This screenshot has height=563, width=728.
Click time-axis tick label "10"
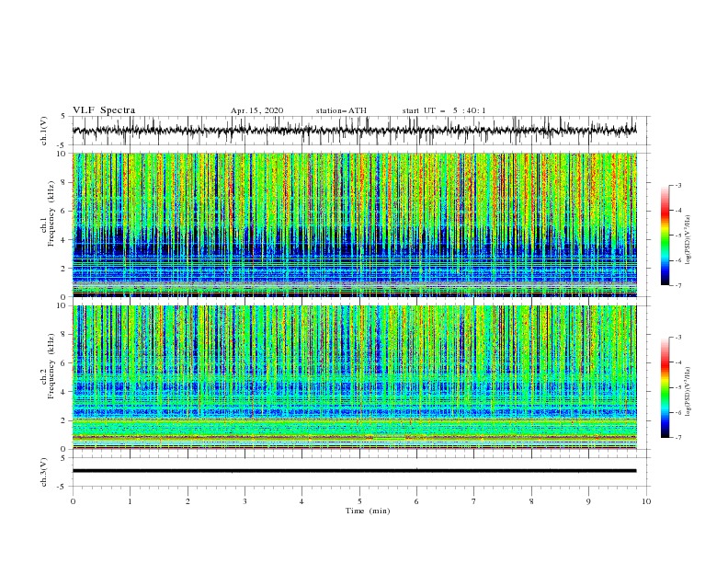[x=646, y=501]
